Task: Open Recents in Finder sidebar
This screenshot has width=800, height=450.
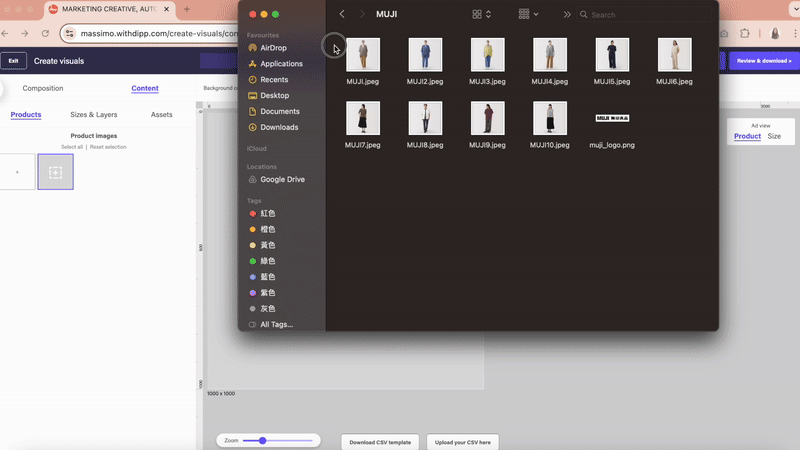Action: [268, 80]
